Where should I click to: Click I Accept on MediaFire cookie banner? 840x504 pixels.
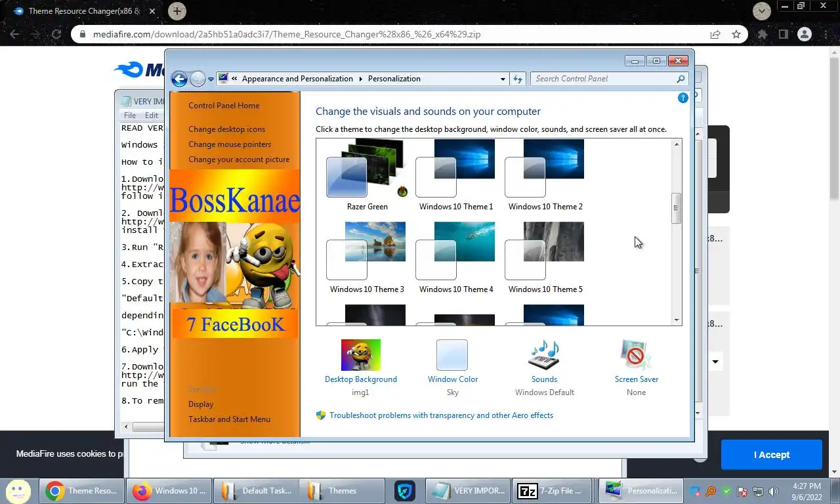coord(771,455)
